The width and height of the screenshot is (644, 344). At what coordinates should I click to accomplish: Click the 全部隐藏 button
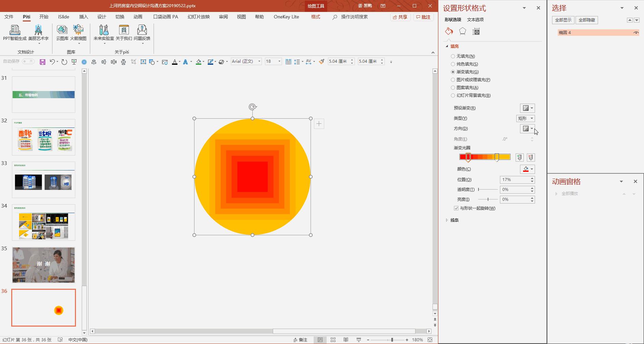pyautogui.click(x=586, y=20)
